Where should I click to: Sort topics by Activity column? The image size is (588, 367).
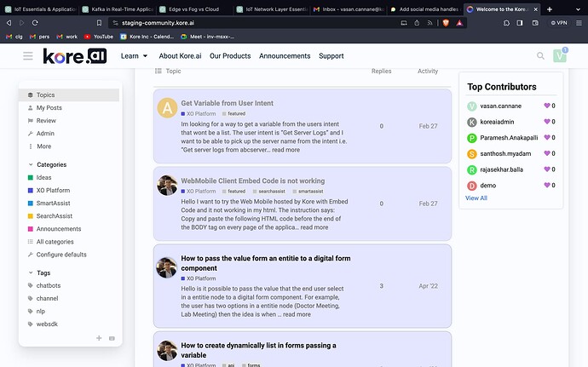coord(428,71)
